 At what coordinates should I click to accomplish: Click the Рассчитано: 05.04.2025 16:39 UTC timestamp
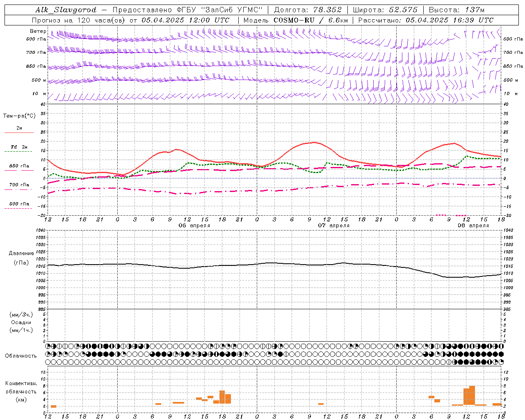(426, 20)
